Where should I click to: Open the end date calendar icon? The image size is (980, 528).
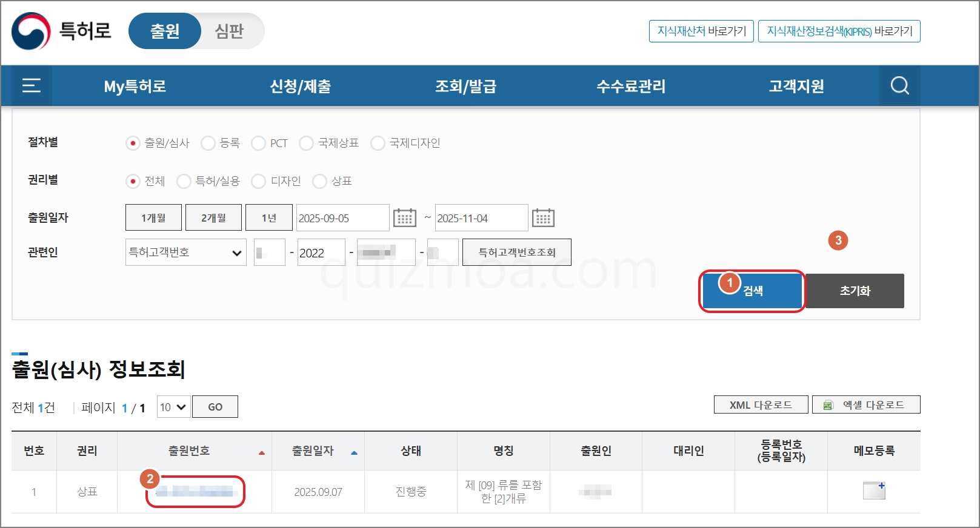[x=543, y=217]
